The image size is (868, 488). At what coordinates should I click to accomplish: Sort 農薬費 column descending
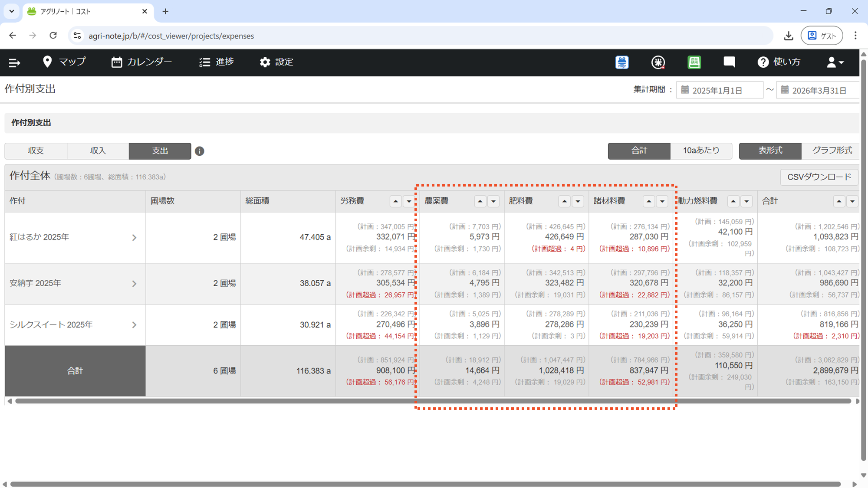click(493, 201)
